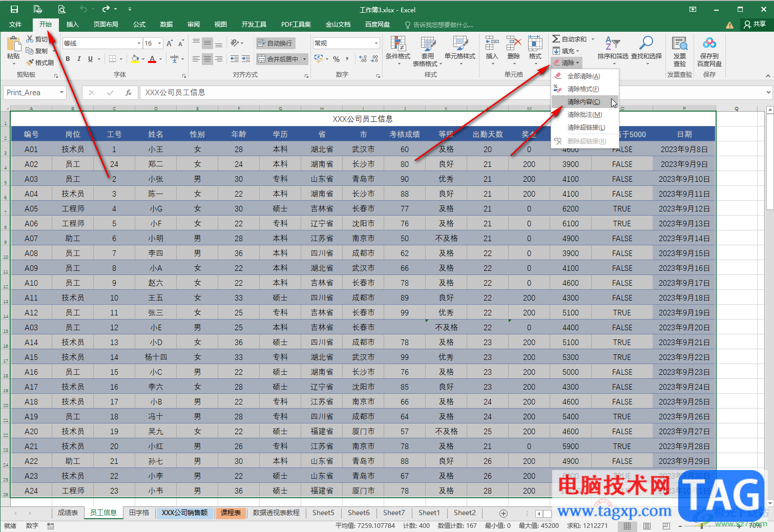The width and height of the screenshot is (774, 532).
Task: Open the number format dropdown (常规)
Action: (376, 43)
